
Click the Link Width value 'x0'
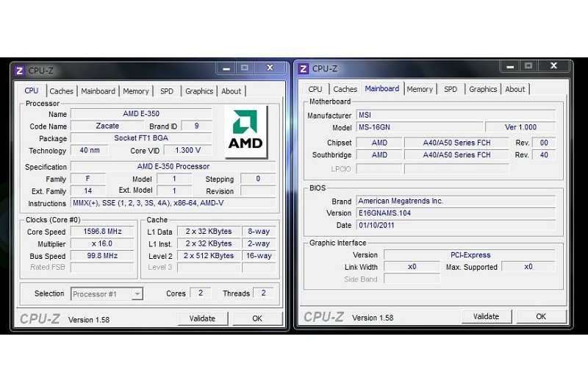[x=412, y=267]
